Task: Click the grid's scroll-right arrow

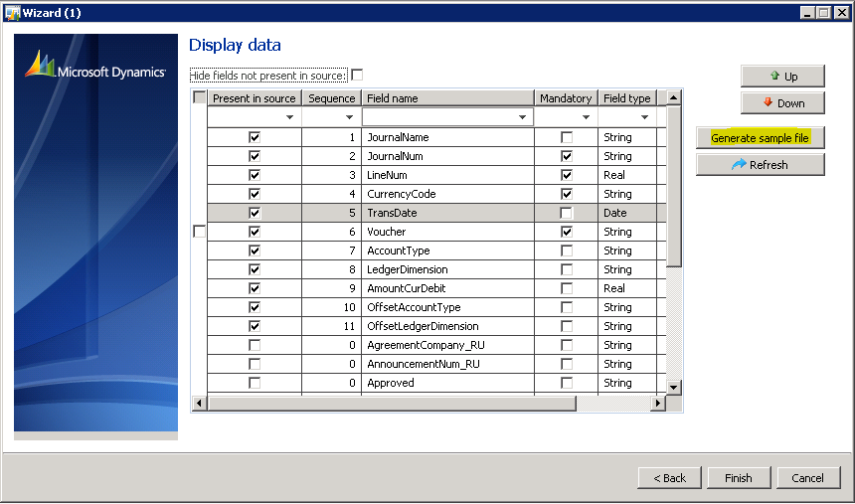Action: click(x=657, y=403)
